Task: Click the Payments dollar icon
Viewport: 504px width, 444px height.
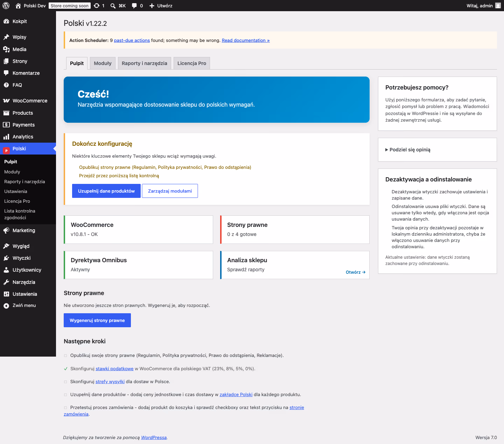Action: [x=6, y=125]
